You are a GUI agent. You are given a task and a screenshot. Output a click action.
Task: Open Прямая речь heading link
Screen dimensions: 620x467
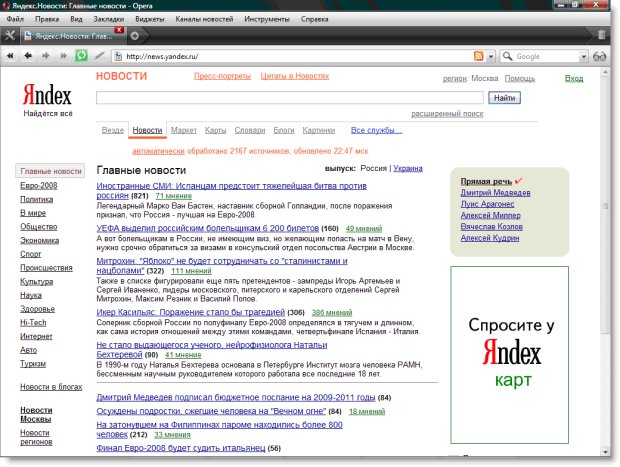click(x=486, y=182)
